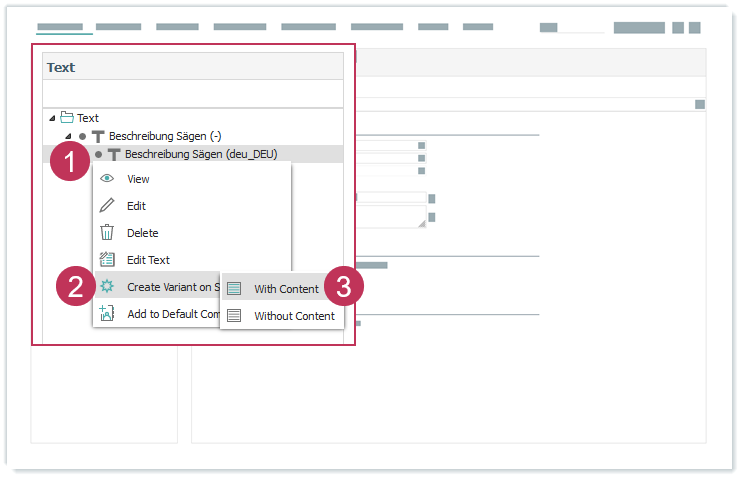742x479 pixels.
Task: Collapse the Text root folder arrow
Action: [x=52, y=118]
